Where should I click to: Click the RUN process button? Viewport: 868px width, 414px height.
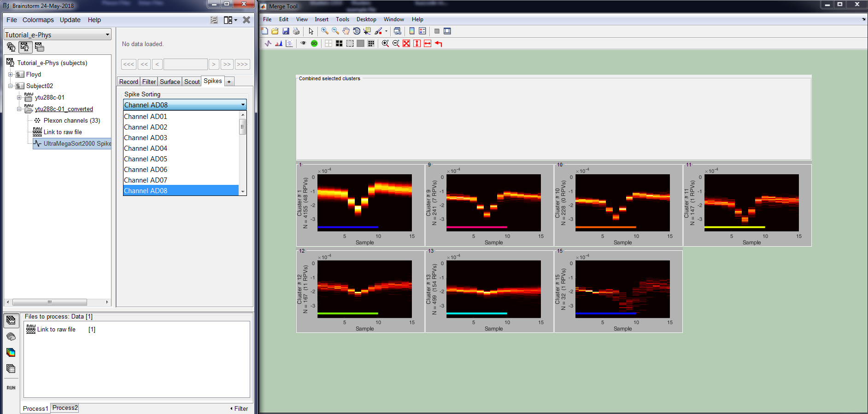coord(11,388)
